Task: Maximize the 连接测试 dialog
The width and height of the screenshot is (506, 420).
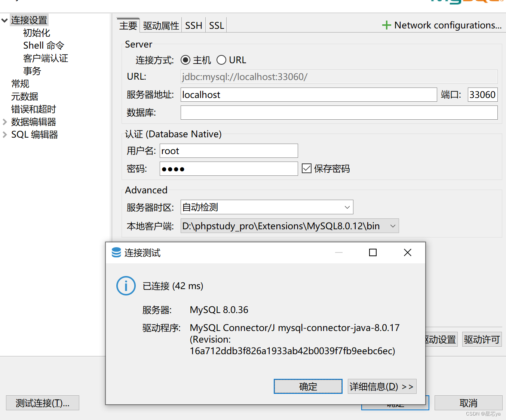Action: click(x=372, y=252)
